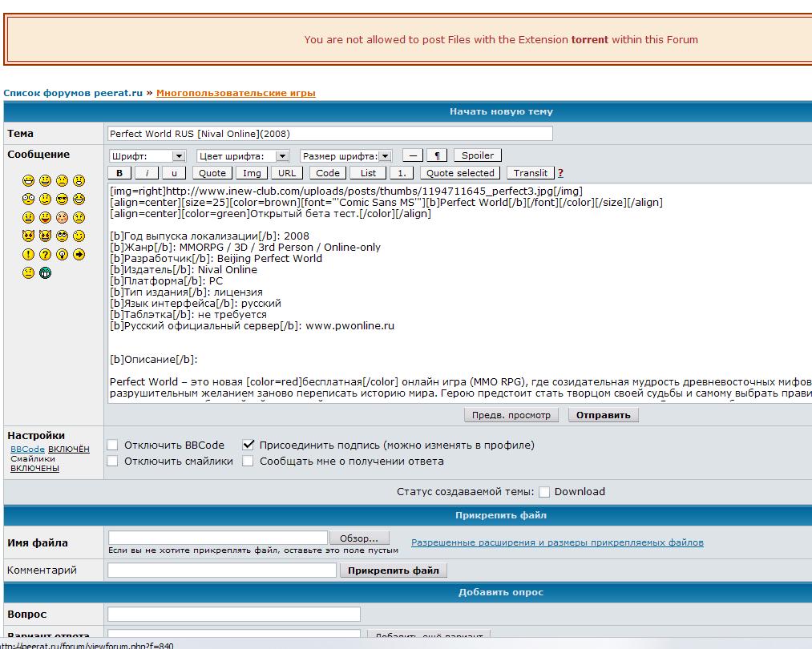Image resolution: width=812 pixels, height=649 pixels.
Task: Insert Code tag
Action: point(328,173)
